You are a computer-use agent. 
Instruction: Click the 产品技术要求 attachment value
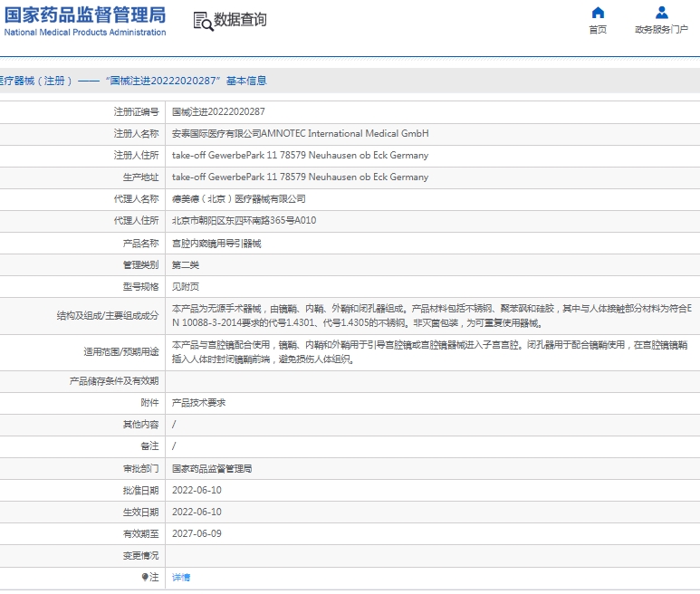coord(198,403)
